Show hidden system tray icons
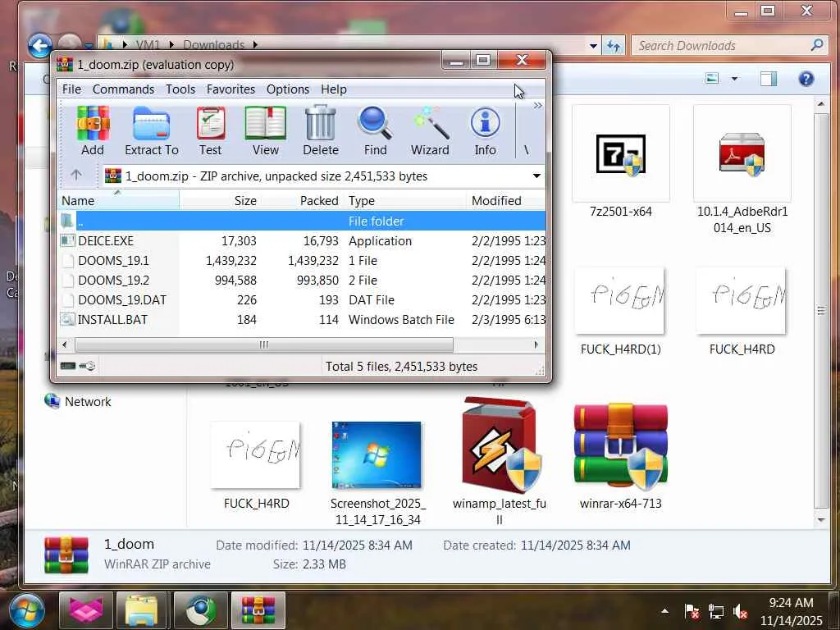This screenshot has width=840, height=630. (664, 610)
